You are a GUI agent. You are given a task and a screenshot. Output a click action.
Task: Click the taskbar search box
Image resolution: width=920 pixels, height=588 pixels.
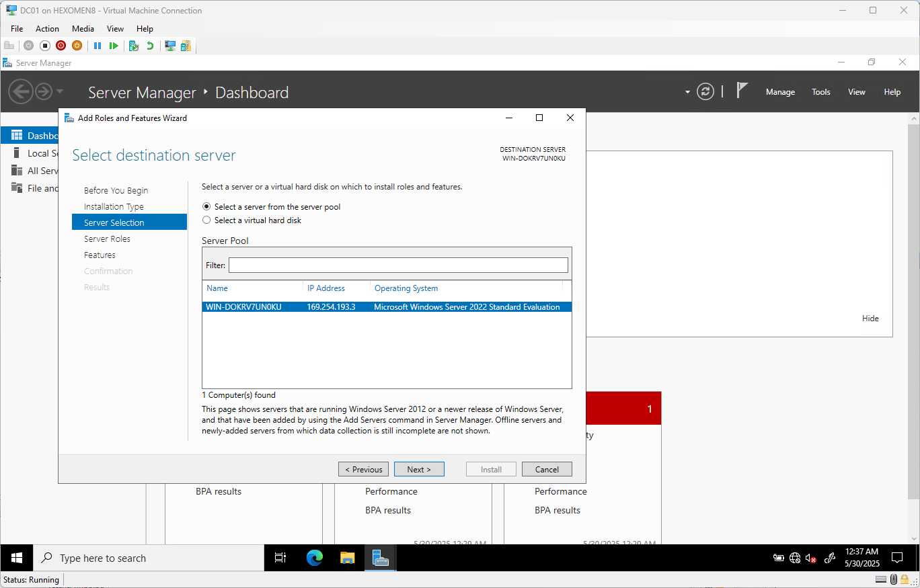click(x=149, y=558)
